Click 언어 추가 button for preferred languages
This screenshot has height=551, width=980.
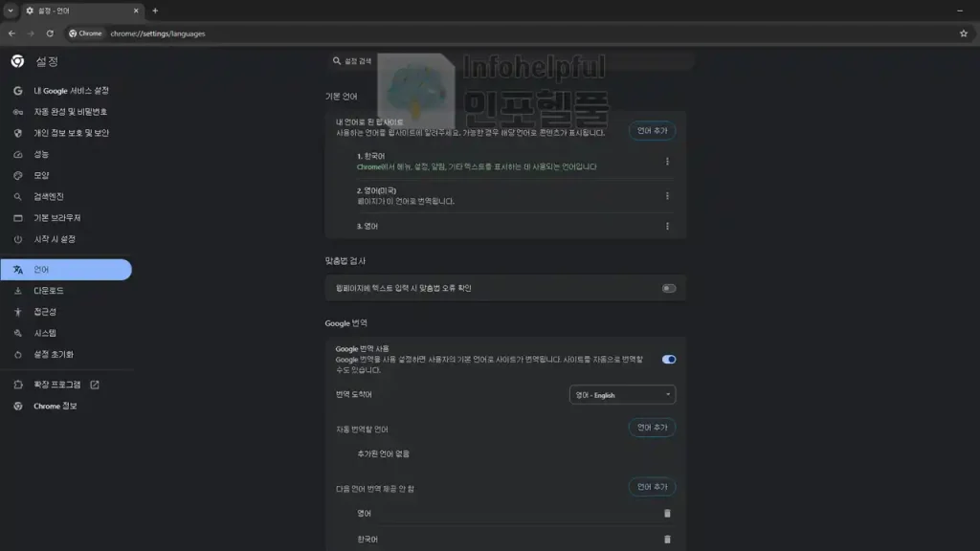pyautogui.click(x=652, y=130)
